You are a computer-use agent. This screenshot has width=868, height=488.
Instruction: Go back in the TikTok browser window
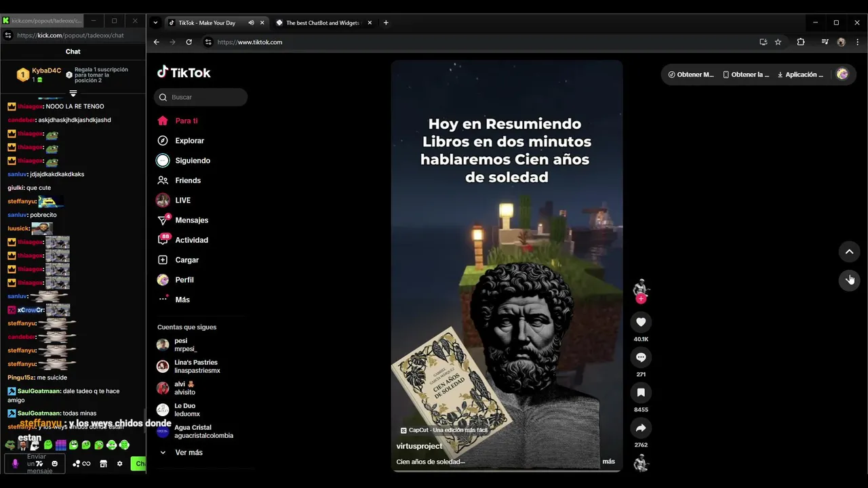click(x=156, y=42)
